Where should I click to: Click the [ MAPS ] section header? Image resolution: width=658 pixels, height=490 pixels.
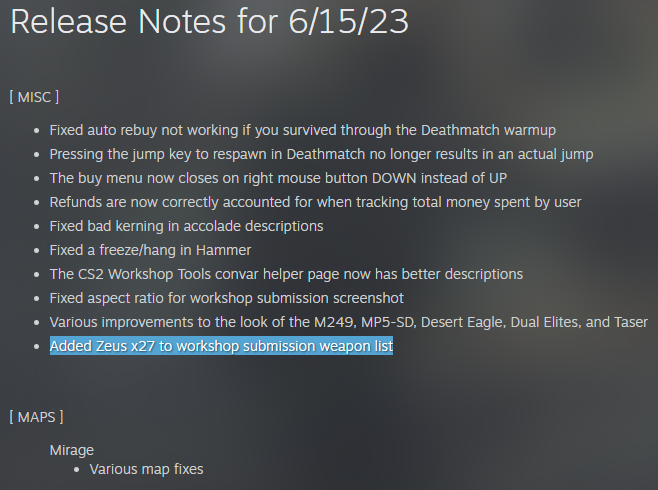(x=35, y=416)
